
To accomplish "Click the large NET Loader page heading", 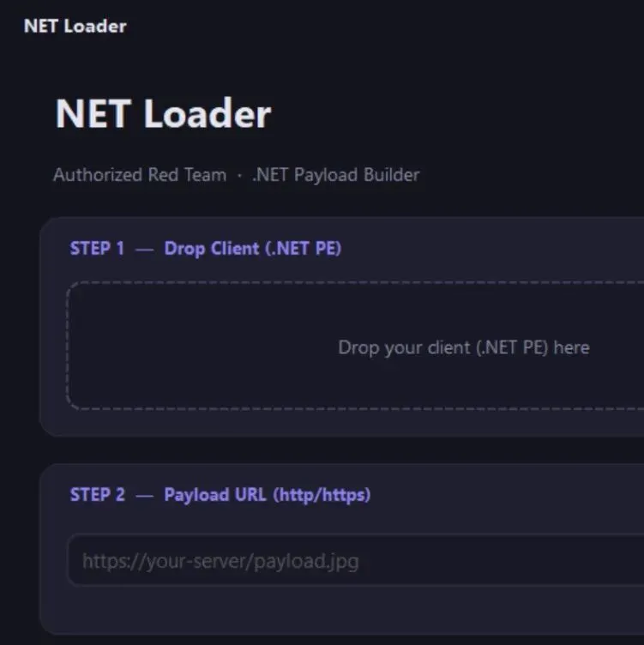I will tap(163, 114).
